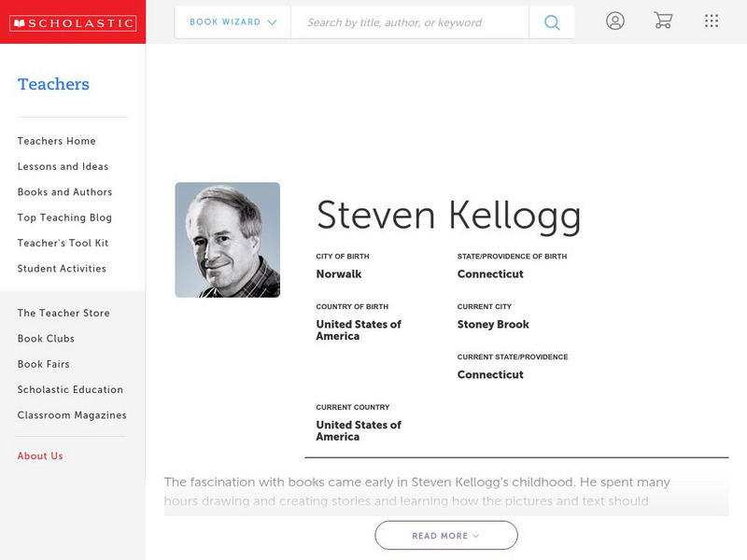Select Student Activities in sidebar
The image size is (747, 560).
tap(62, 269)
